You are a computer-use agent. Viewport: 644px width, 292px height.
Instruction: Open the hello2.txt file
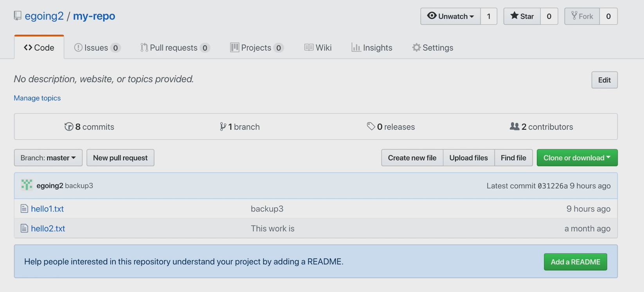[x=48, y=228]
